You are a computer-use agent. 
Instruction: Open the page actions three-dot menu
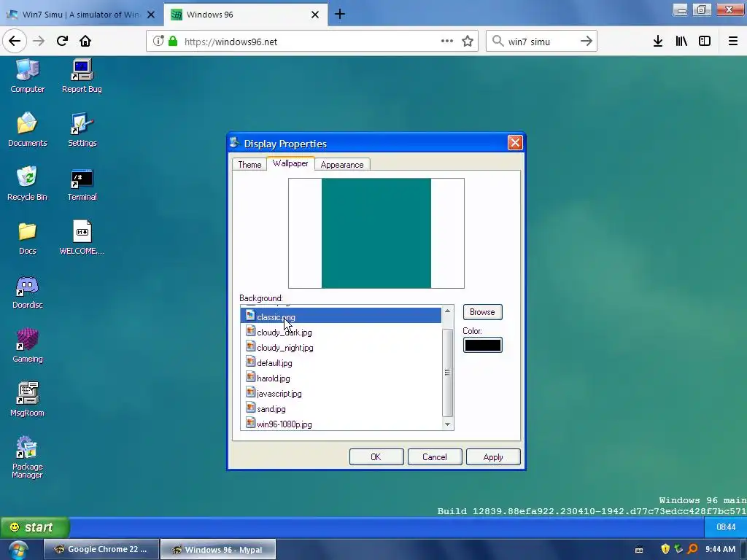pyautogui.click(x=447, y=41)
